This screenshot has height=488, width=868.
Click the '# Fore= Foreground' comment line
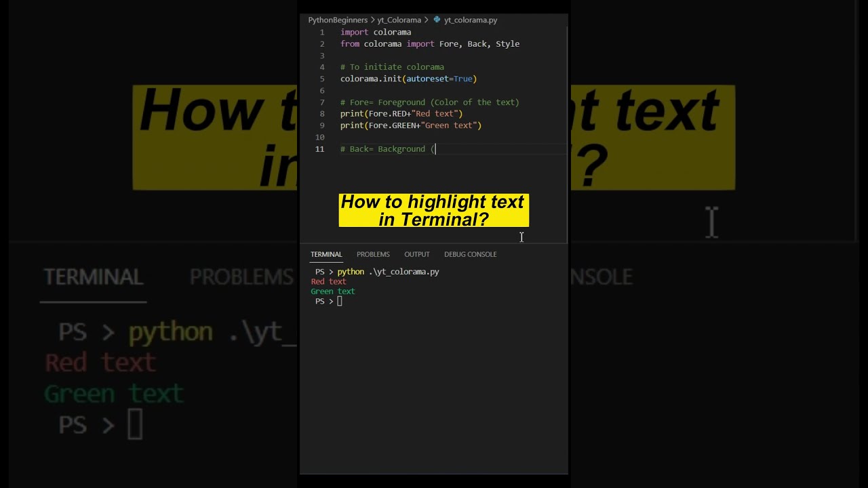(430, 102)
